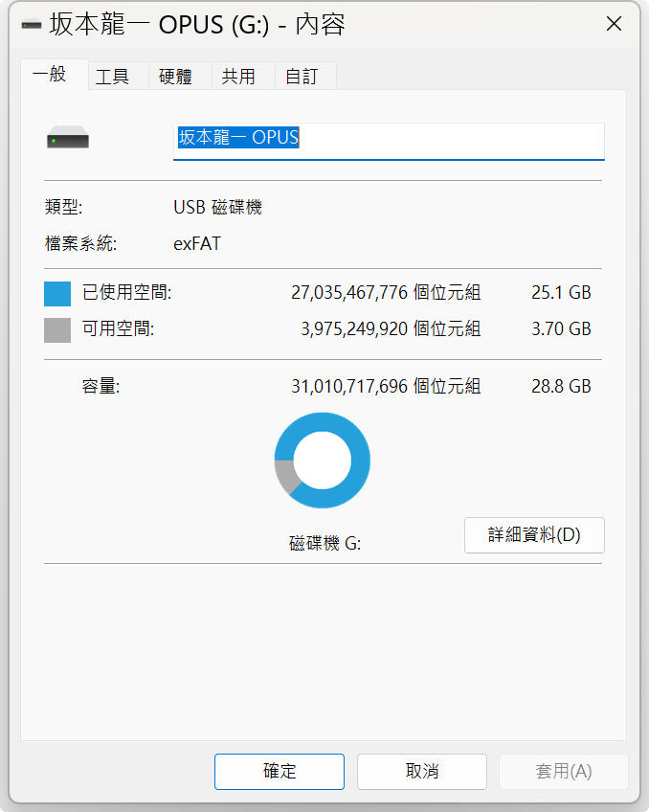Click the 磁碟機 G: label under the chart
The width and height of the screenshot is (649, 812).
coord(325,543)
